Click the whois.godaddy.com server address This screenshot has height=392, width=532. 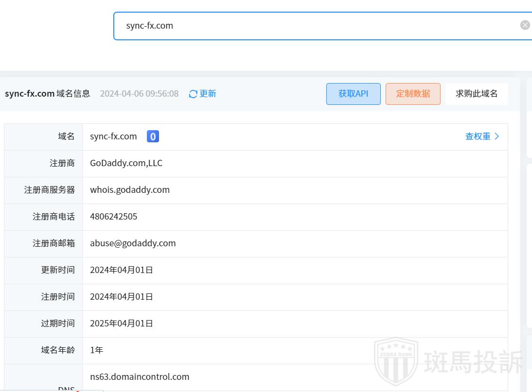pyautogui.click(x=129, y=190)
